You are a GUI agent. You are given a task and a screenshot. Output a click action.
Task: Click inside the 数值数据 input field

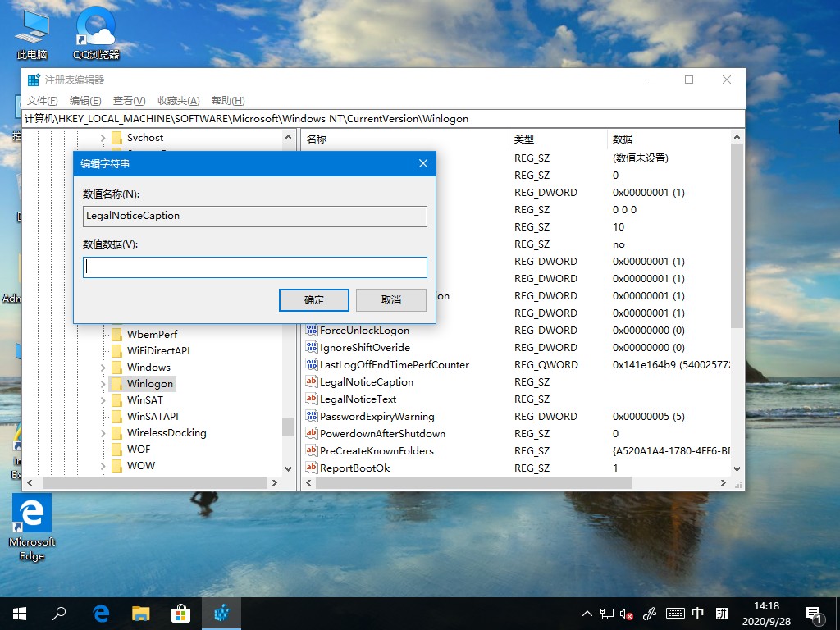click(254, 267)
